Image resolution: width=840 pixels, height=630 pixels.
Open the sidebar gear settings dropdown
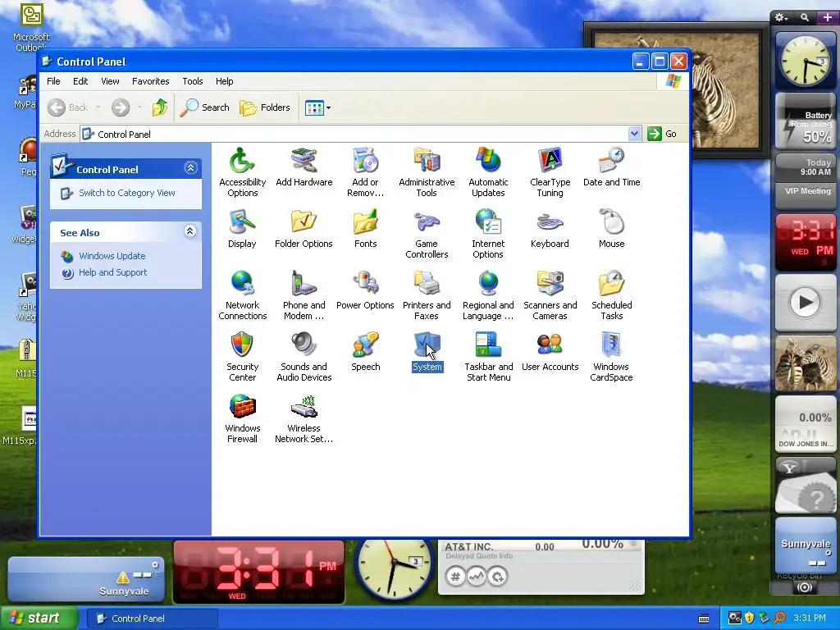click(x=781, y=18)
